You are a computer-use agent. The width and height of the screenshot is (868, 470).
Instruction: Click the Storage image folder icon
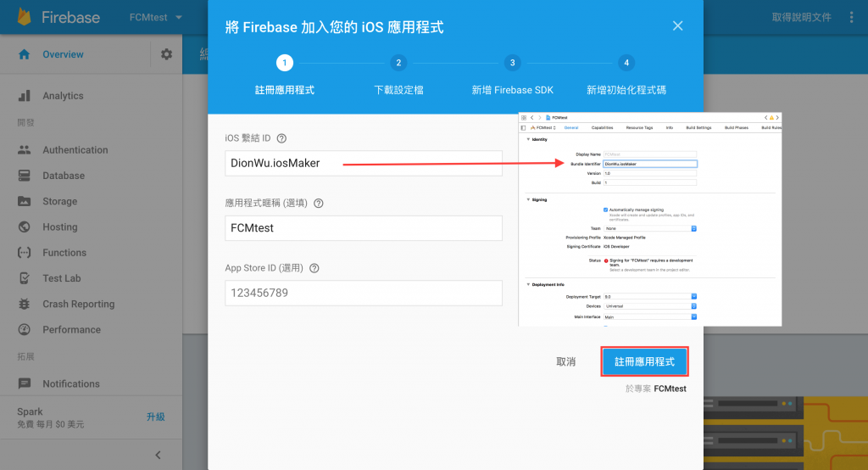coord(25,201)
